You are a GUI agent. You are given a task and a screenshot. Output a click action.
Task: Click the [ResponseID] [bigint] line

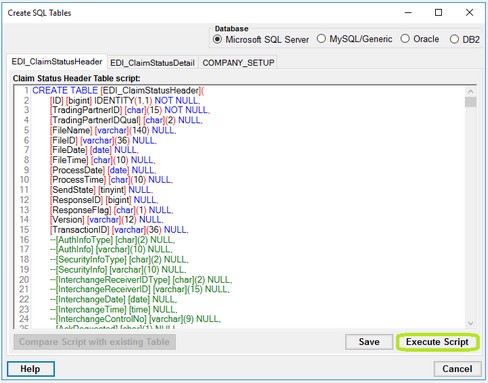click(104, 200)
